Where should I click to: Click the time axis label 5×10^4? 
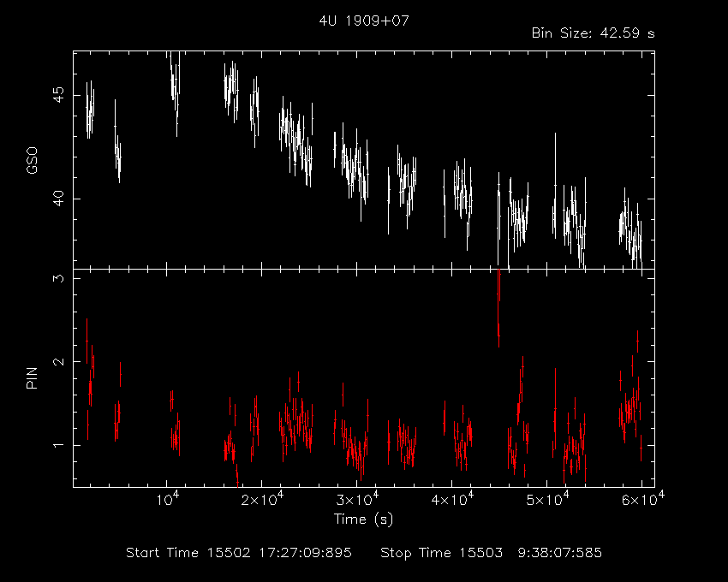pyautogui.click(x=547, y=499)
